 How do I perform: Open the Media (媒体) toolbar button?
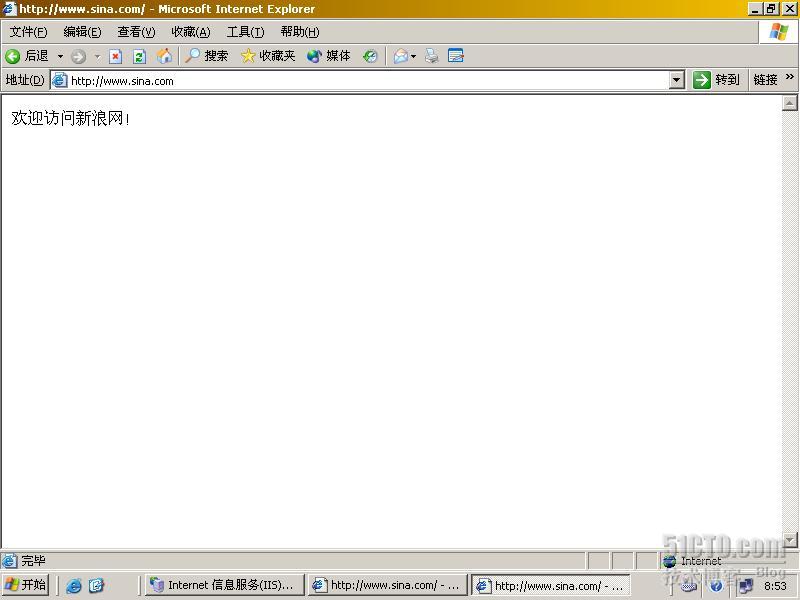329,56
